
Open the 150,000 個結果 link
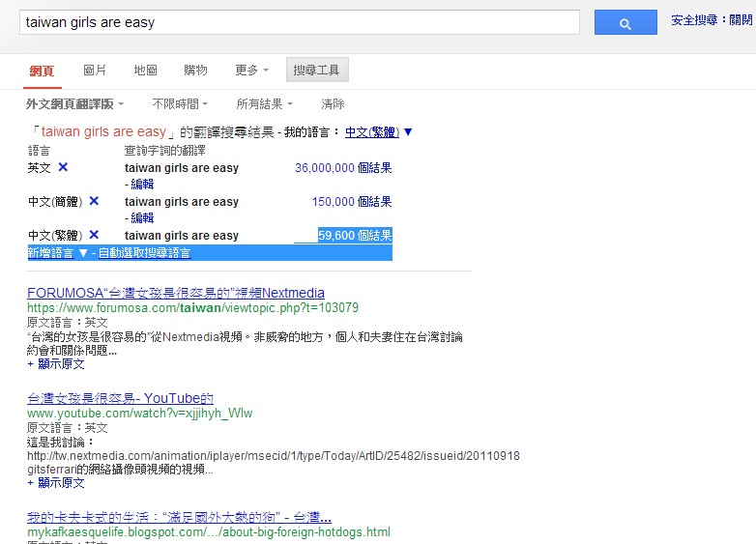pos(352,201)
